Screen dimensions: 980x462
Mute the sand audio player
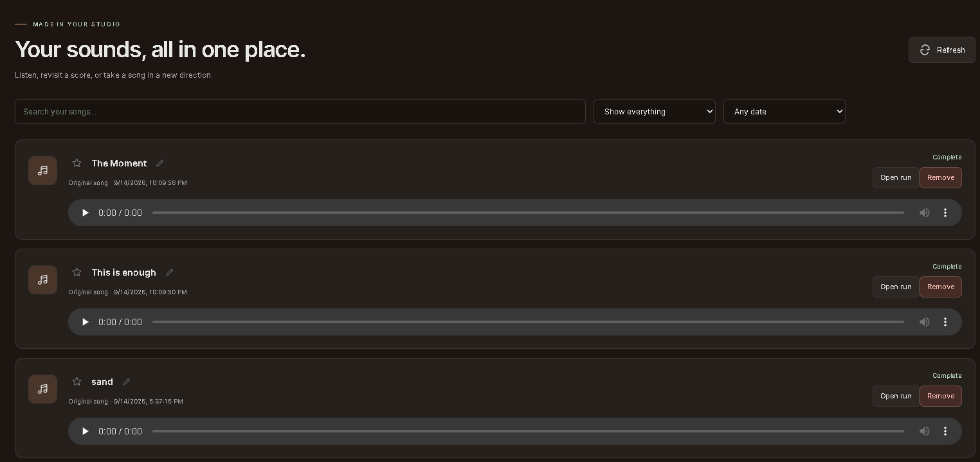tap(925, 431)
